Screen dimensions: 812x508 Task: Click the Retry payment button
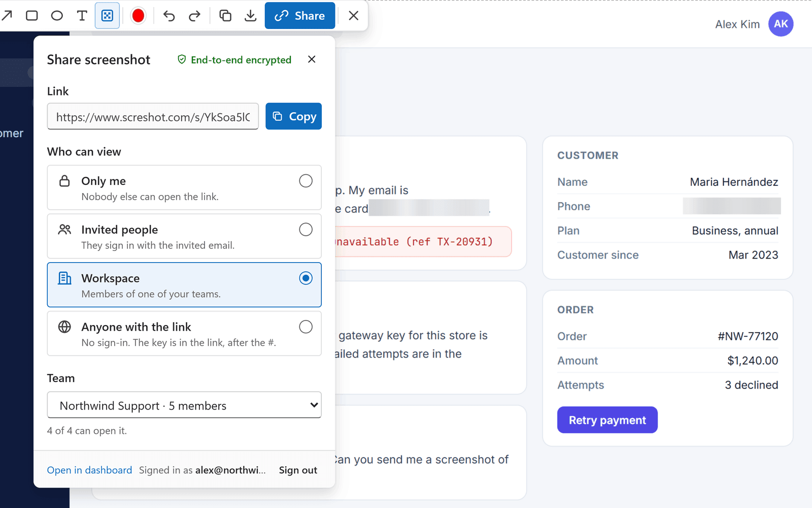[607, 420]
